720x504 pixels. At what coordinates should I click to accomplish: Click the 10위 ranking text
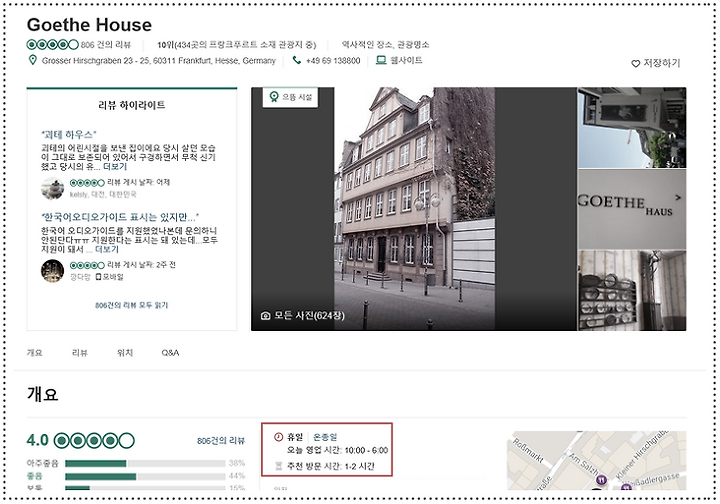(x=236, y=45)
